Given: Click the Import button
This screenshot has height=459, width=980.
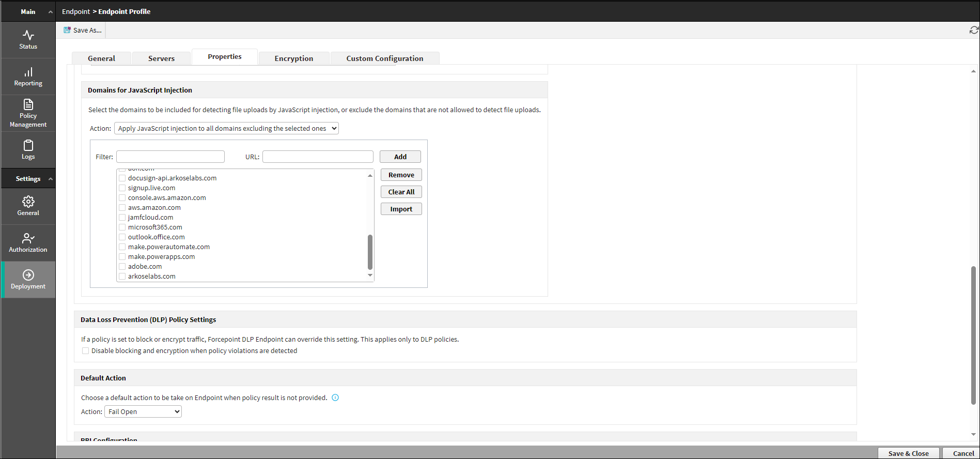Looking at the screenshot, I should pos(401,209).
